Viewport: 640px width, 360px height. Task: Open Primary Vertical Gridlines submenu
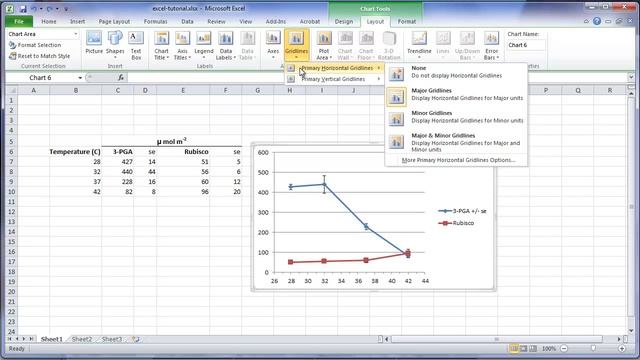[334, 79]
